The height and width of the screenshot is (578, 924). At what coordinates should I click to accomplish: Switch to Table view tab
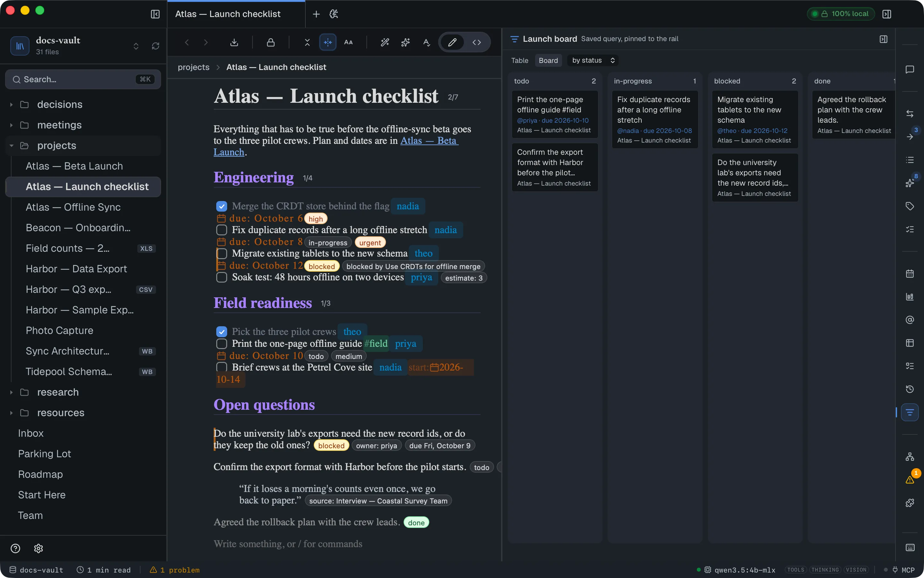(519, 60)
